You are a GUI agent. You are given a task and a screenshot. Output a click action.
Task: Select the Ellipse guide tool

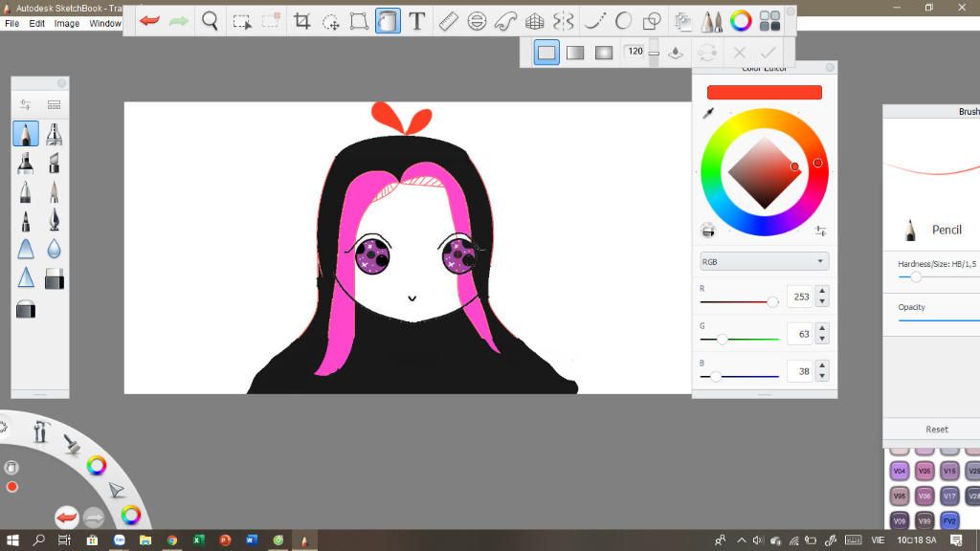point(477,21)
